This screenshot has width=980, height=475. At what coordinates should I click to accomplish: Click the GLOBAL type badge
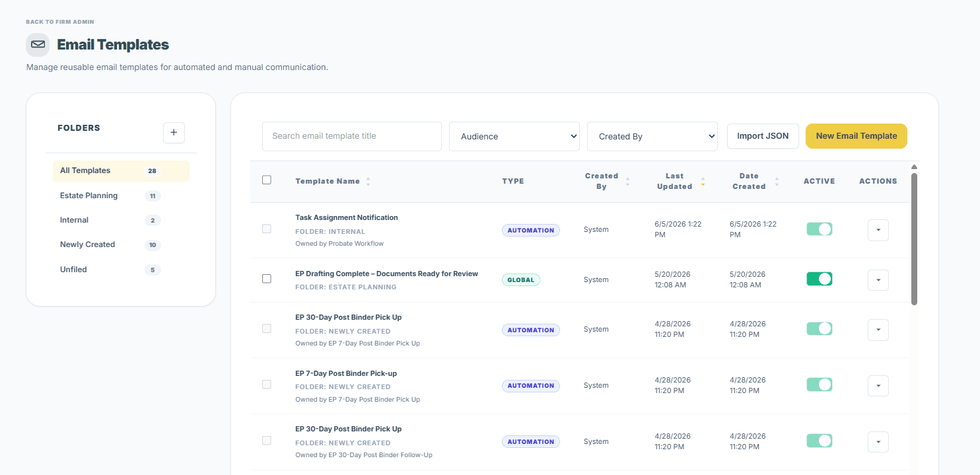tap(521, 279)
